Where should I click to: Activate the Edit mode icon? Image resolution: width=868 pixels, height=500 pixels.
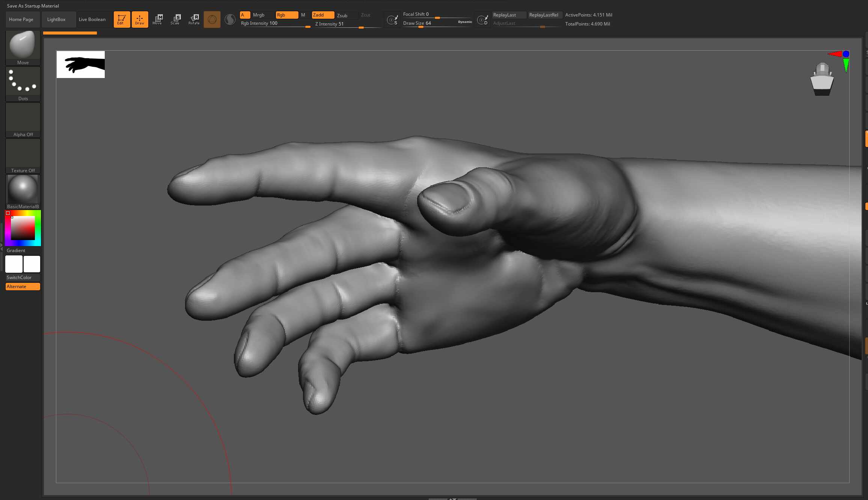click(x=122, y=20)
